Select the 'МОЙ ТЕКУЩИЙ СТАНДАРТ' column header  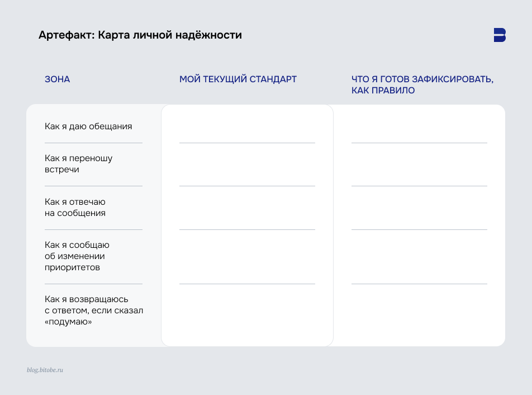coord(237,79)
